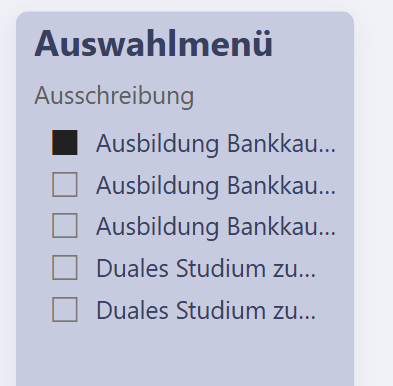Select the third Ausbildung Bankkau… entry label
Screen dimensions: 393x386
216,227
